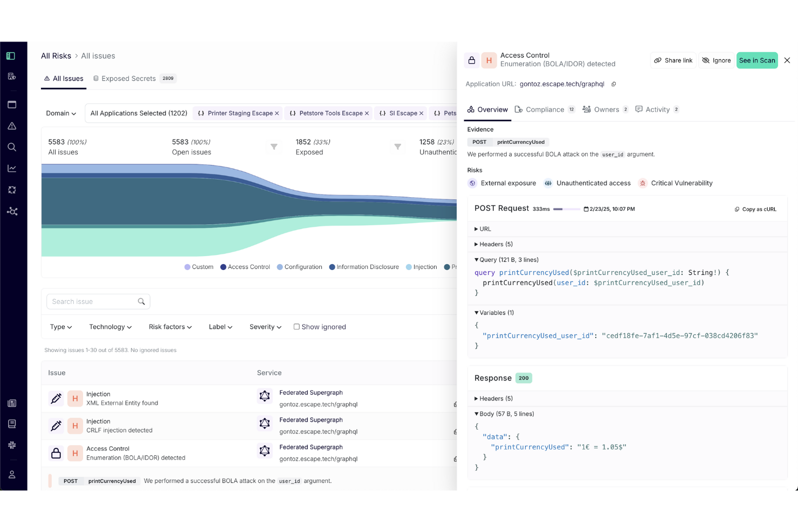Image resolution: width=798 pixels, height=532 pixels.
Task: Open the Severity filter dropdown
Action: tap(265, 327)
